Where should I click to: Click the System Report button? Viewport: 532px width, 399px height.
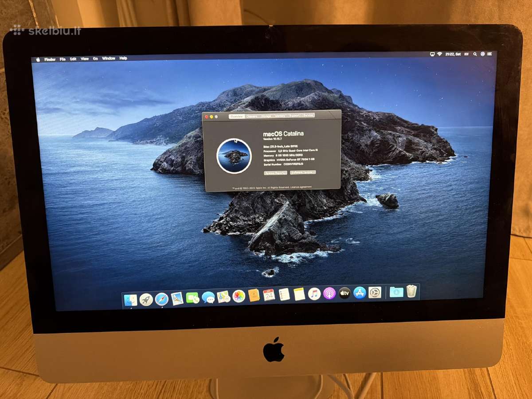point(275,172)
